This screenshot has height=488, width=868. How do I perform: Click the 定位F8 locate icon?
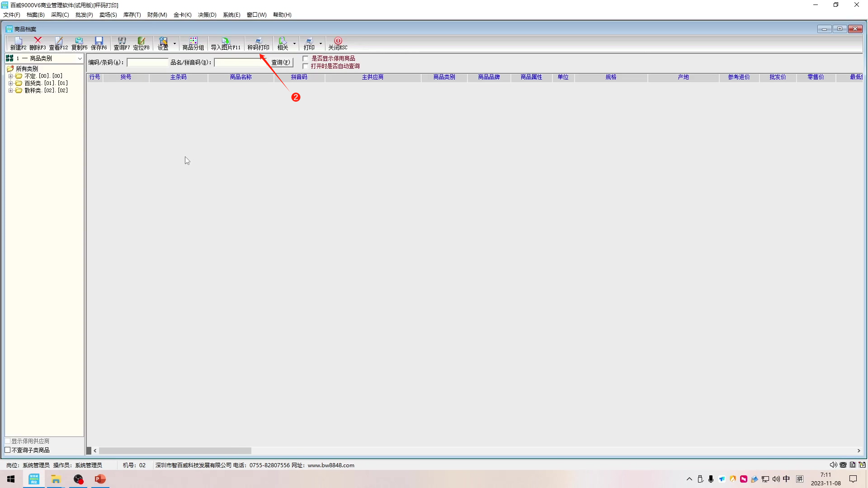[141, 43]
